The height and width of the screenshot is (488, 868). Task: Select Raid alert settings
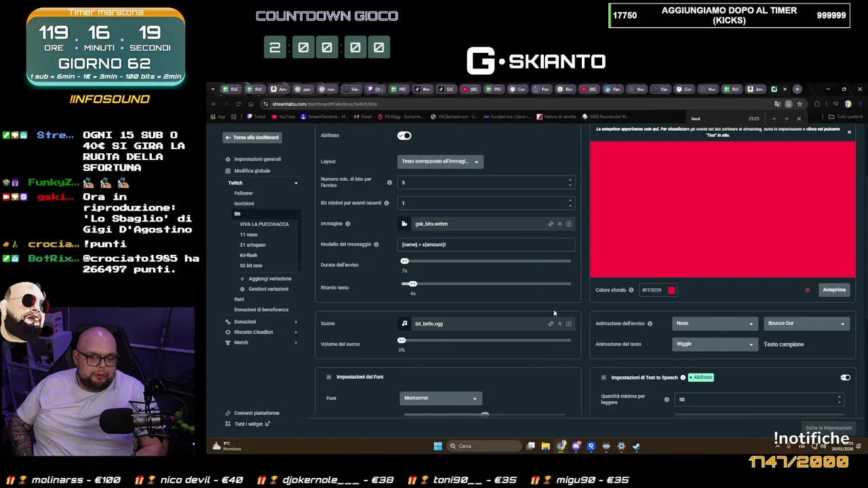tap(239, 299)
